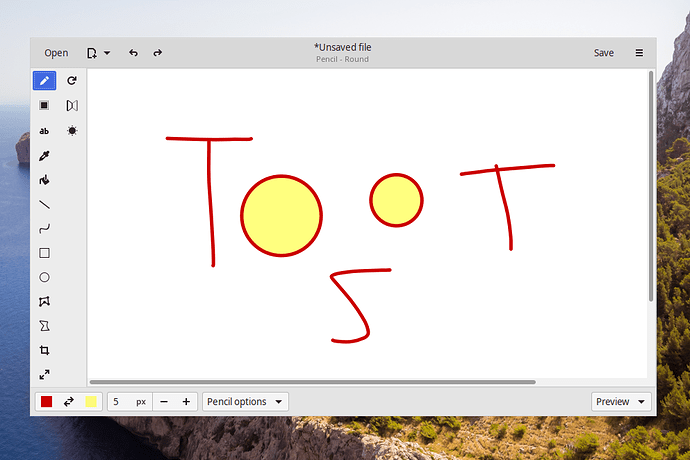Image resolution: width=690 pixels, height=460 pixels.
Task: Pick the Color Picker eyedropper tool
Action: pos(44,155)
